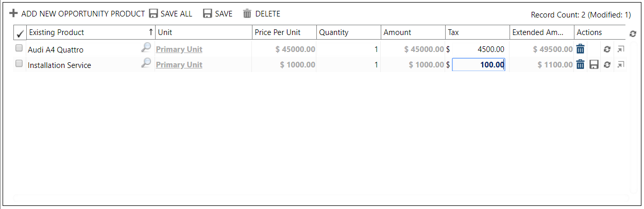Check the Audi A4 Quattro row checkbox
Viewport: 644px width, 209px height.
19,48
